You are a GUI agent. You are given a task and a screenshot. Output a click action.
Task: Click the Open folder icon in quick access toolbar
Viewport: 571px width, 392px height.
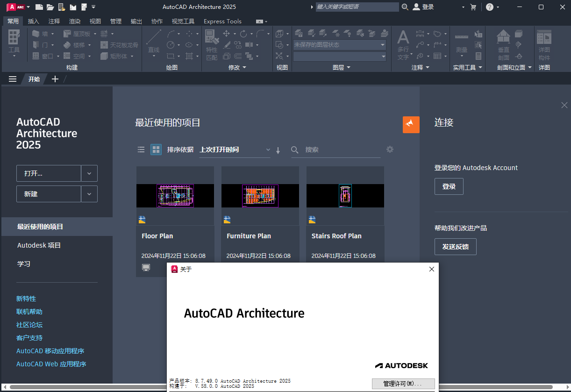pos(50,7)
